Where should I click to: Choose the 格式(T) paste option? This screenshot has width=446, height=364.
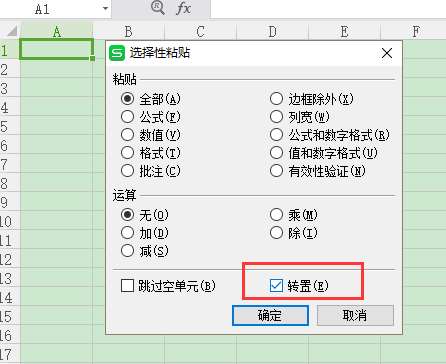(127, 153)
